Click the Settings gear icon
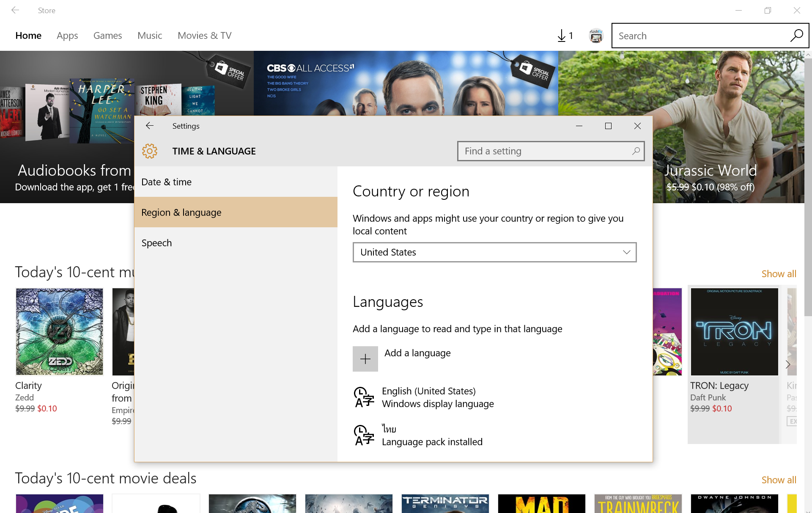This screenshot has width=812, height=513. tap(150, 151)
